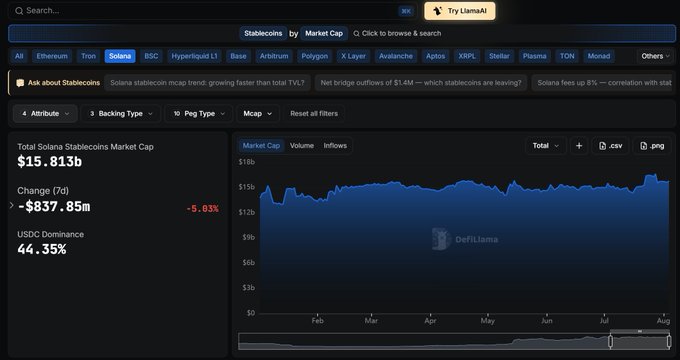Focus the Search input field
Image resolution: width=680 pixels, height=360 pixels.
coord(212,11)
